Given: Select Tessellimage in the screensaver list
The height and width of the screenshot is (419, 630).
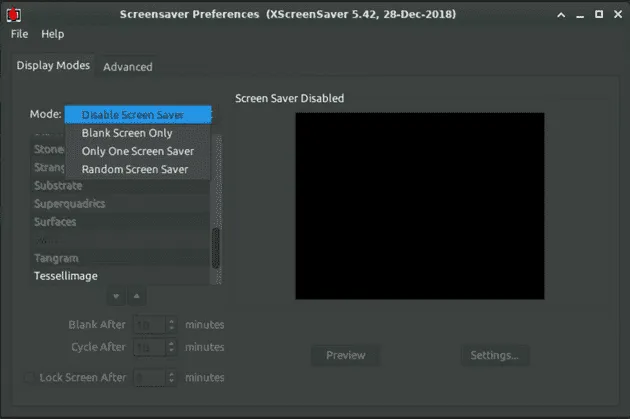Looking at the screenshot, I should (66, 276).
